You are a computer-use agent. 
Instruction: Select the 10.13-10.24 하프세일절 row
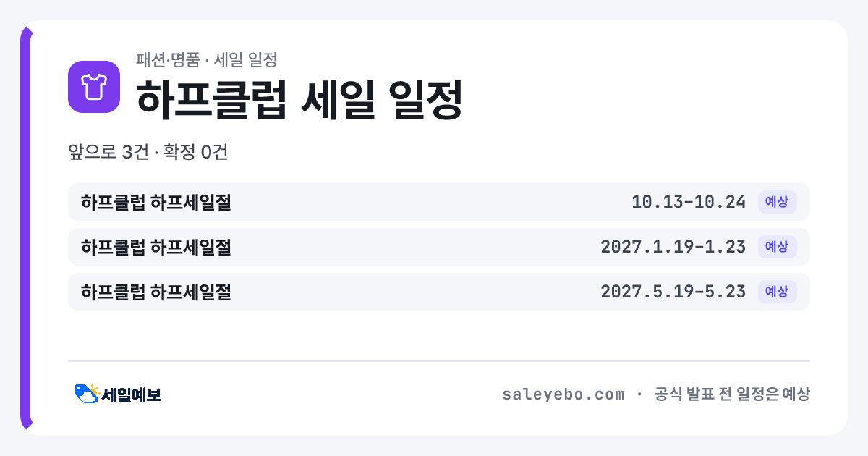pos(439,202)
